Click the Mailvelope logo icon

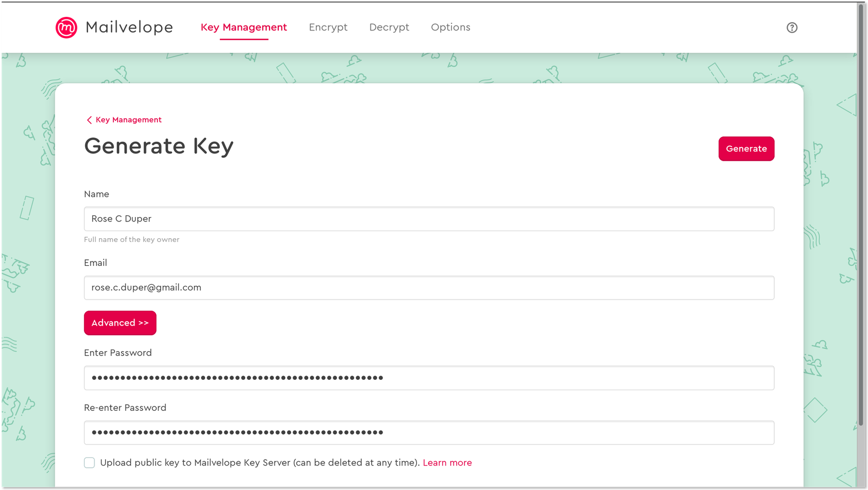[67, 27]
